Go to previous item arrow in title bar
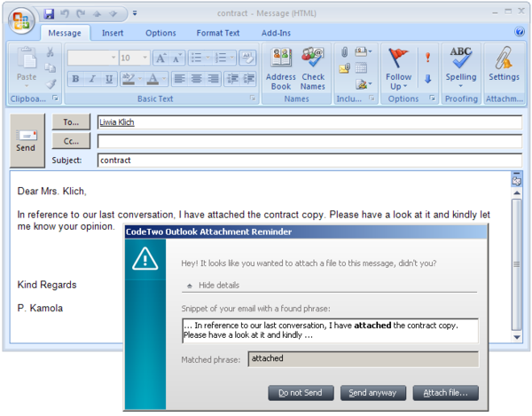 pyautogui.click(x=97, y=14)
